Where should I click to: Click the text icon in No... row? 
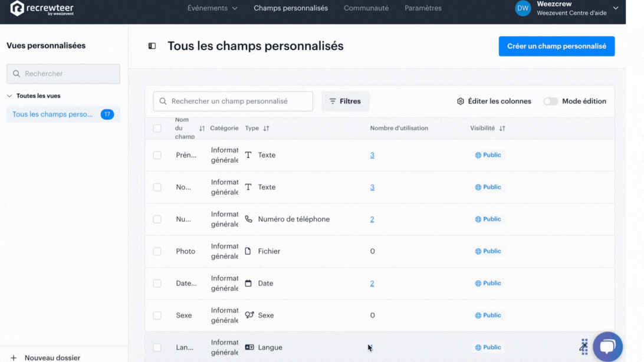click(248, 187)
